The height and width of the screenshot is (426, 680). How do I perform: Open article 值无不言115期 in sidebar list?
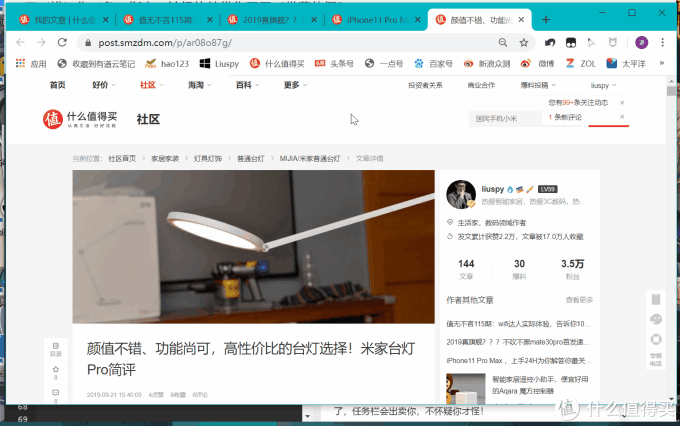click(518, 324)
